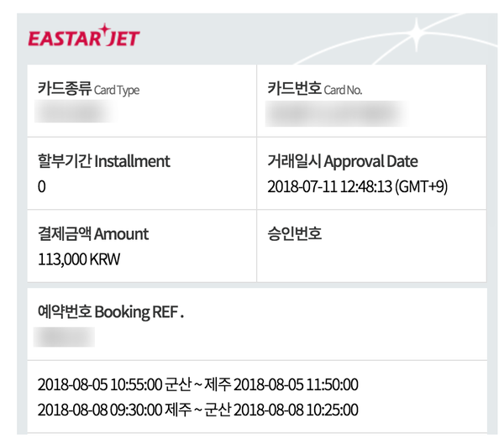Click the star graphic in header
Viewport: 504px width, 444px height.
[x=417, y=34]
